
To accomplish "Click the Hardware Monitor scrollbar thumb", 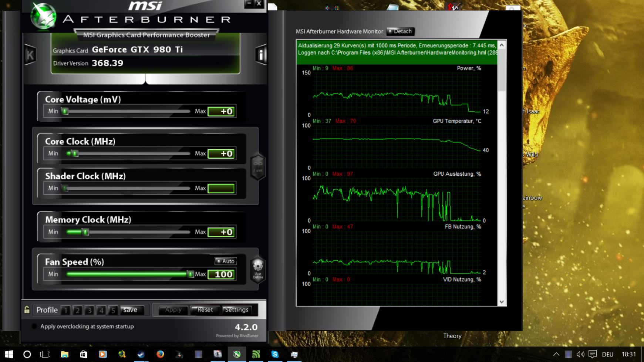I will pyautogui.click(x=502, y=70).
